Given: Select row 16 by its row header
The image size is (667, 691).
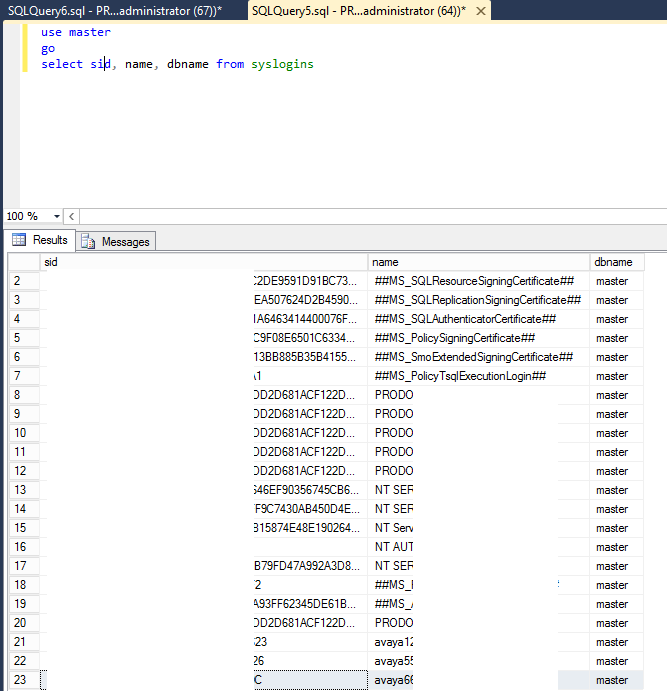Looking at the screenshot, I should pos(23,547).
